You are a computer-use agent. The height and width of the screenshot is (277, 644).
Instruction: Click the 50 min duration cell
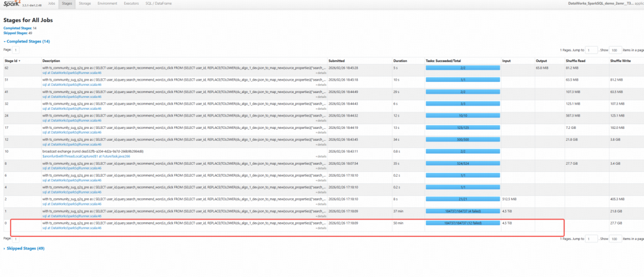(x=398, y=223)
